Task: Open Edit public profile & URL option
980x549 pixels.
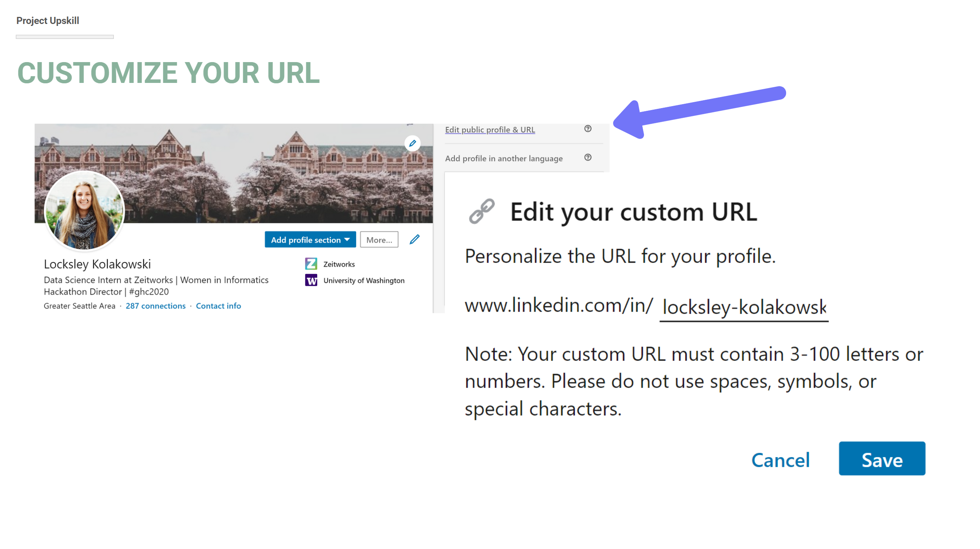Action: point(489,129)
